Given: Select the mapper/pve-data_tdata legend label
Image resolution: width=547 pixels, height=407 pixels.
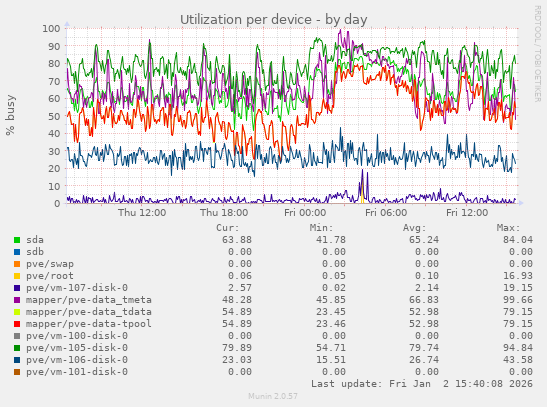Looking at the screenshot, I should (x=89, y=312).
